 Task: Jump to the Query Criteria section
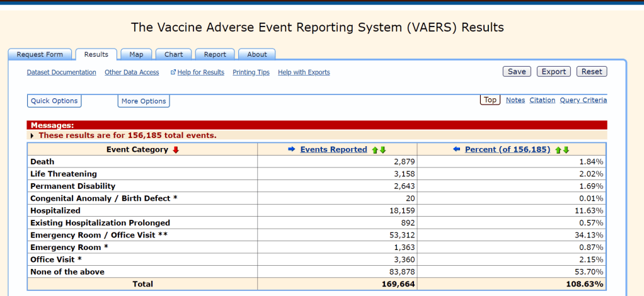(x=583, y=100)
